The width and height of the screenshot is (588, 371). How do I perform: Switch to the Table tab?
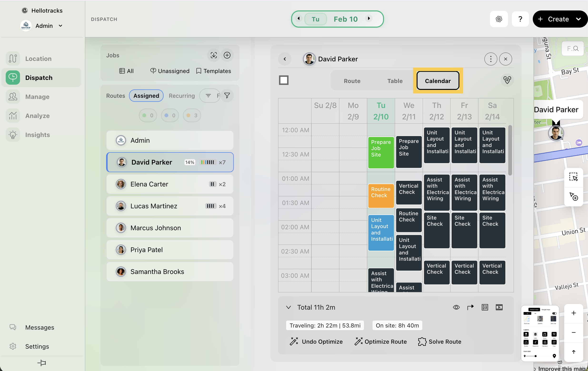(x=395, y=81)
